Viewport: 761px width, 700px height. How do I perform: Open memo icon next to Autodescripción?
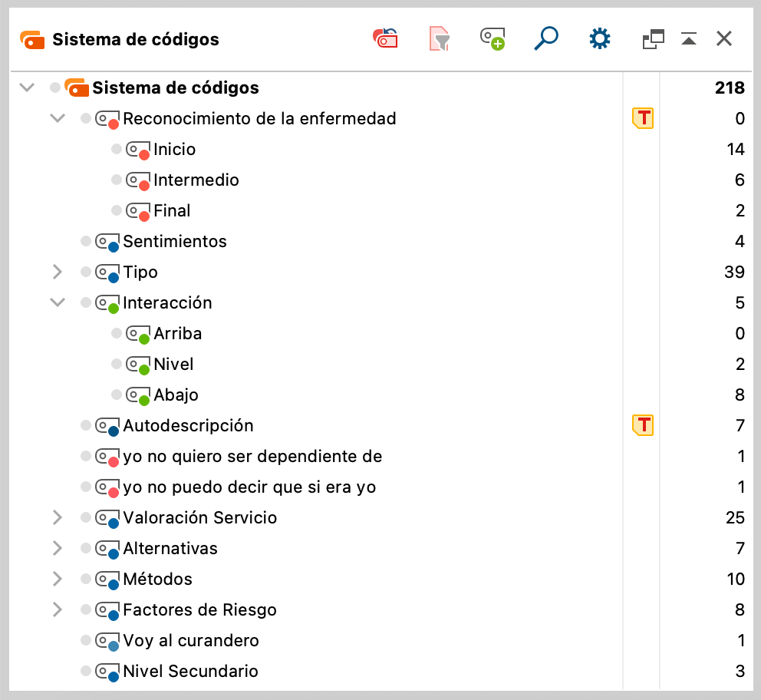click(642, 425)
